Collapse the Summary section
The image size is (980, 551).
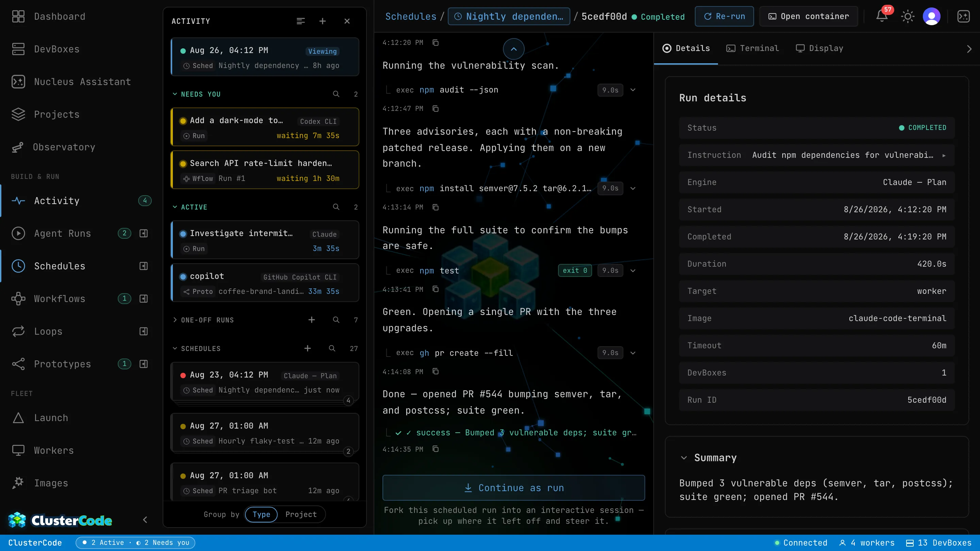(x=684, y=457)
